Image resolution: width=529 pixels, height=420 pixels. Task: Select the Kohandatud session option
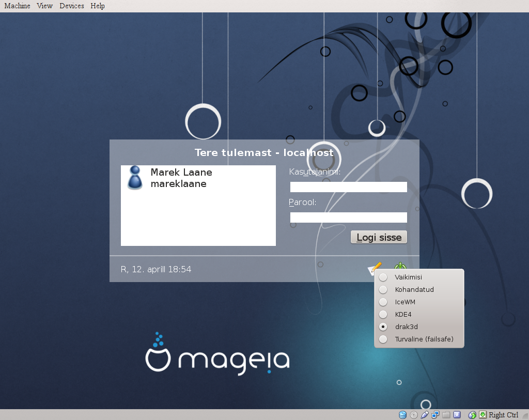(x=419, y=289)
